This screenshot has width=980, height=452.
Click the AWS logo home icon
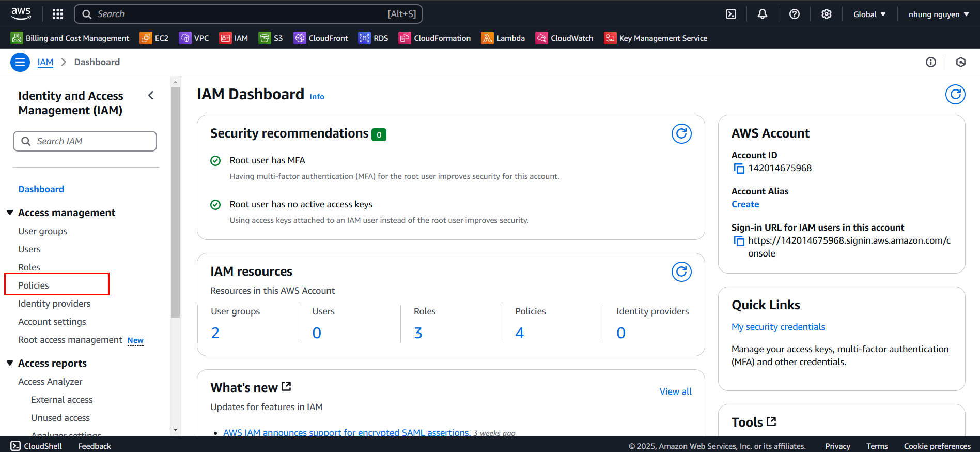click(21, 13)
